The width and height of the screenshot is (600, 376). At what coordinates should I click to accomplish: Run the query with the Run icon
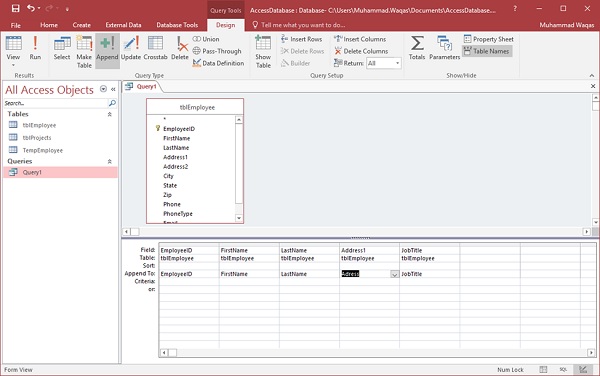(35, 48)
